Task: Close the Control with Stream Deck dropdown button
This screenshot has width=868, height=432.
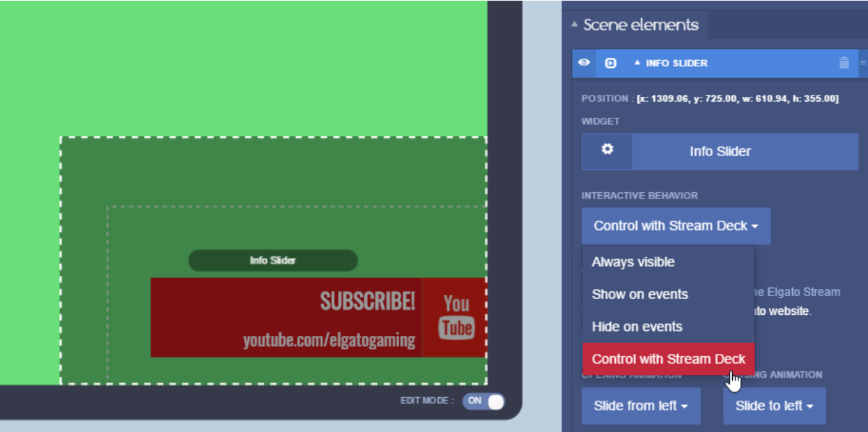Action: coord(676,226)
